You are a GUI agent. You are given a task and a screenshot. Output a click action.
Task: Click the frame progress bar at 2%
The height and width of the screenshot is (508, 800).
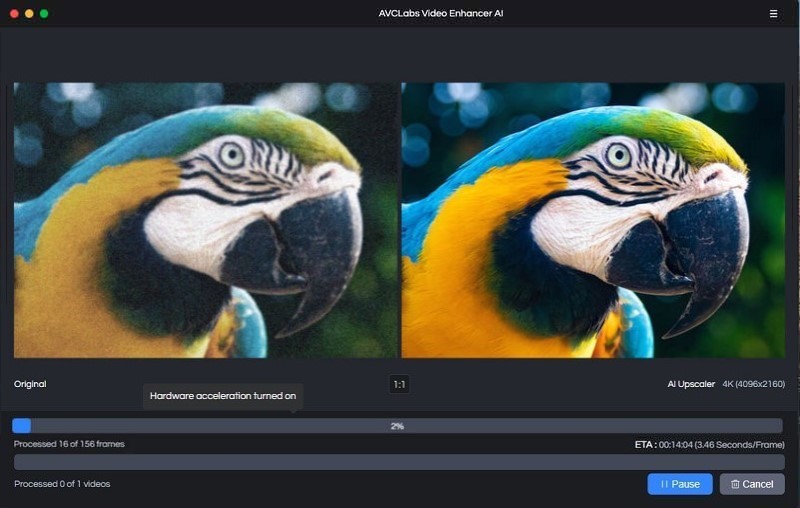[x=397, y=425]
